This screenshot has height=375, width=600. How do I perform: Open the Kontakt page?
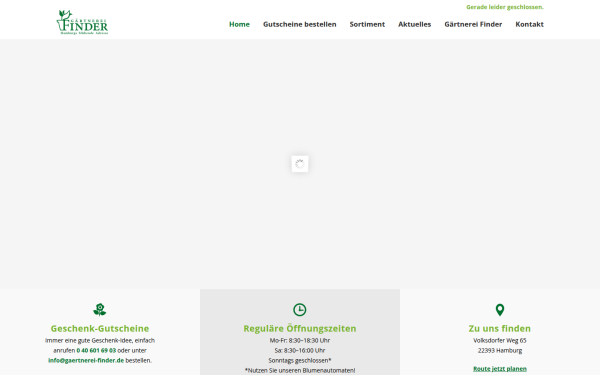529,24
